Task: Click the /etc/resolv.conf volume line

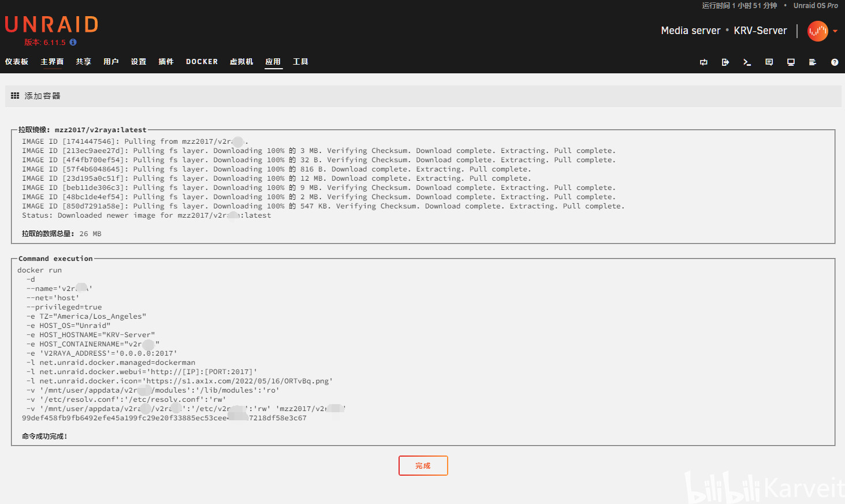Action: (x=126, y=400)
